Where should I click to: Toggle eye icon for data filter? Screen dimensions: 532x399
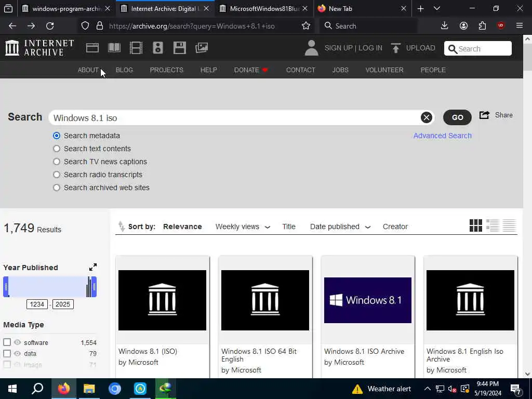tap(18, 353)
